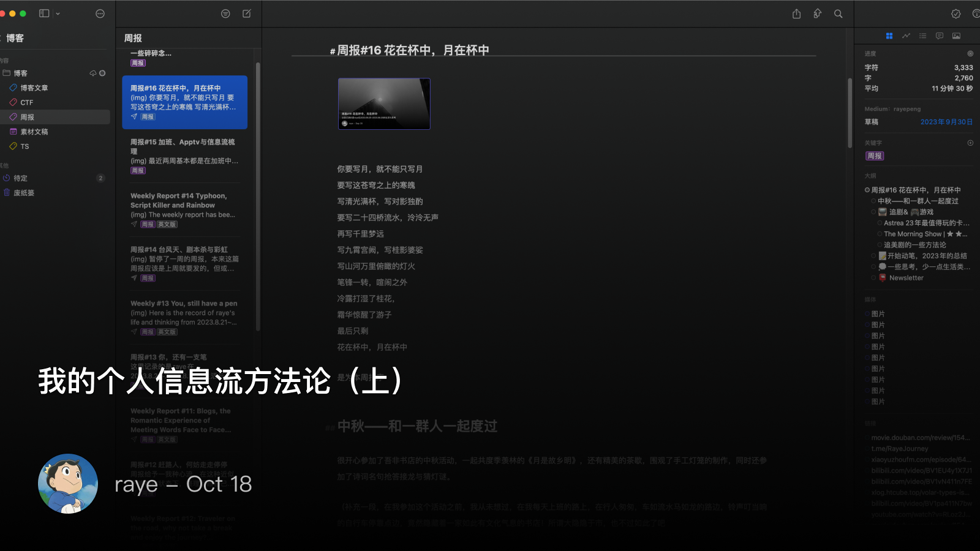Open the note list filter icon
The image size is (980, 551).
tap(225, 13)
